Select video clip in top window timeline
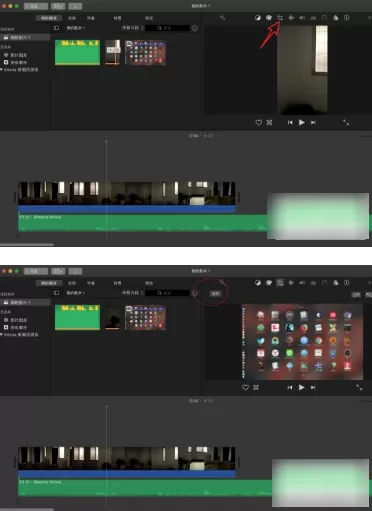372x511 pixels. [x=127, y=193]
